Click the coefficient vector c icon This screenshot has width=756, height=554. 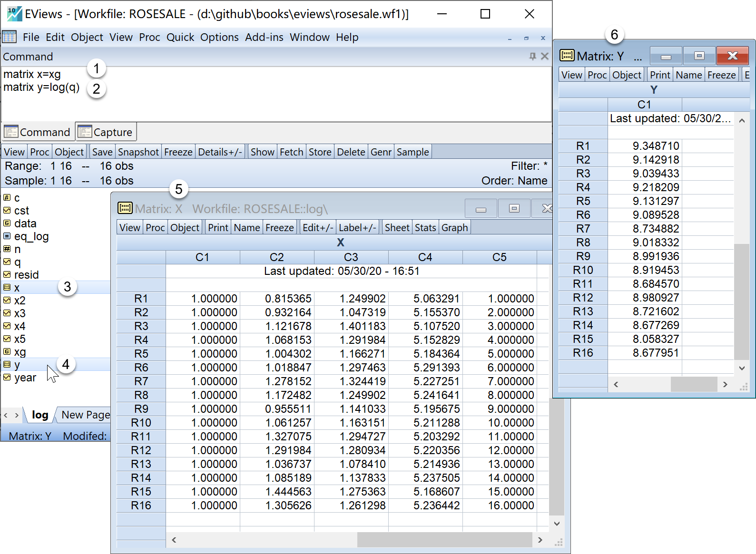(7, 197)
